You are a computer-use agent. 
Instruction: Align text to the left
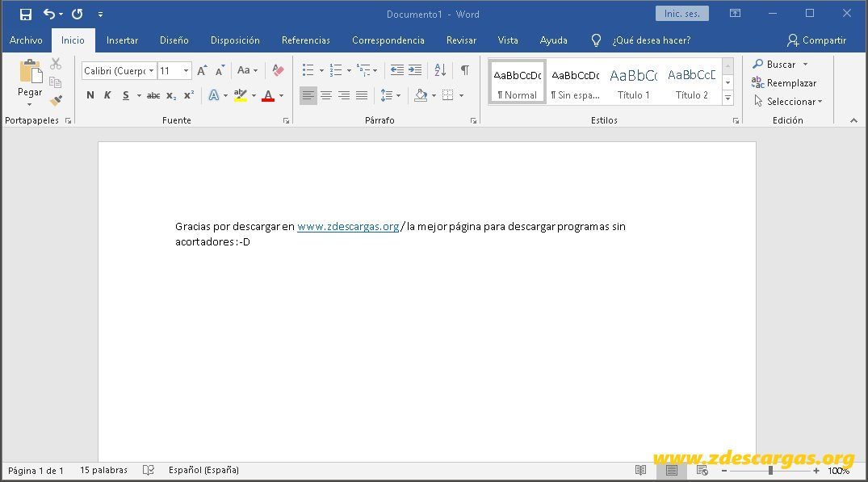point(308,95)
